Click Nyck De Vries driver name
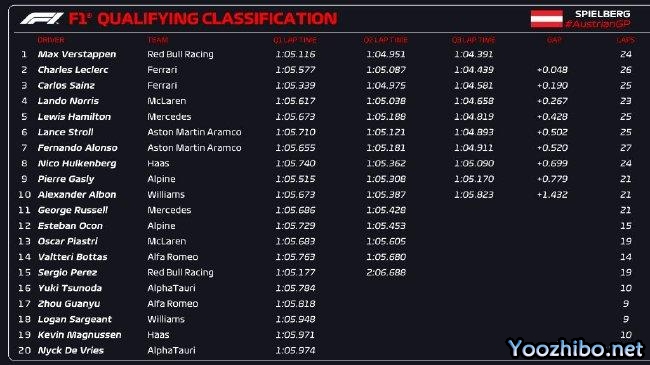This screenshot has width=650, height=365. pyautogui.click(x=70, y=350)
